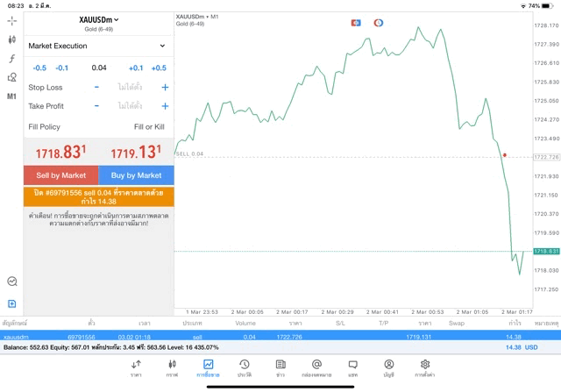The width and height of the screenshot is (561, 392).
Task: Decrease the Stop Loss value
Action: click(x=96, y=87)
